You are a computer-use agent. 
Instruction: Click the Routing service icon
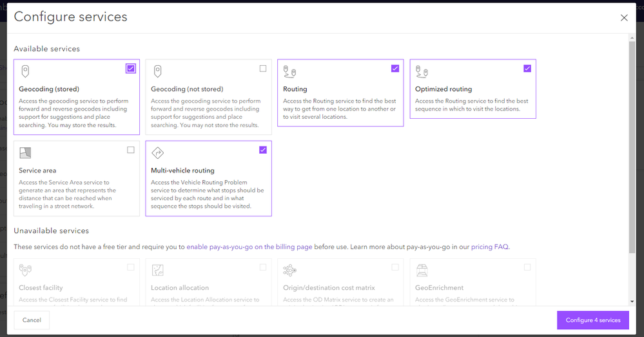(289, 71)
